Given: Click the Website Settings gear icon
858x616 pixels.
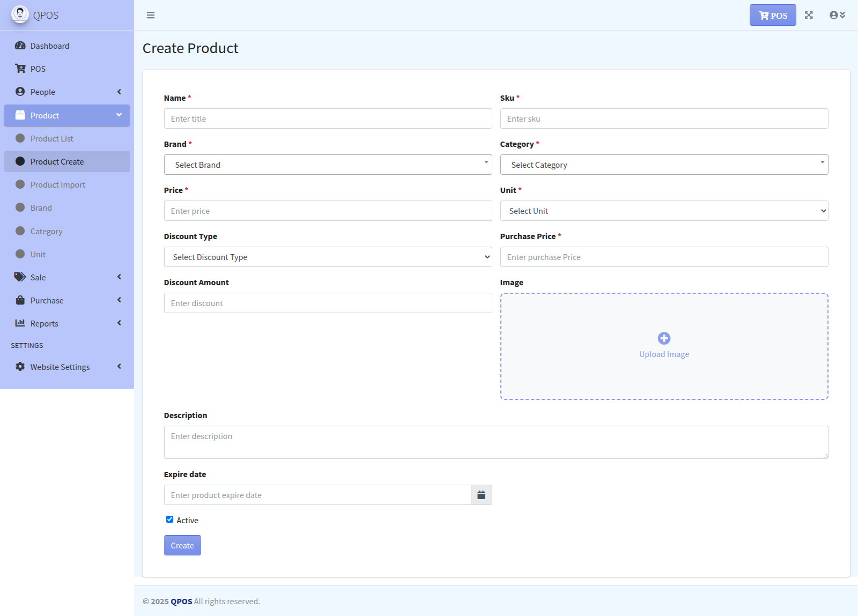Looking at the screenshot, I should 20,367.
